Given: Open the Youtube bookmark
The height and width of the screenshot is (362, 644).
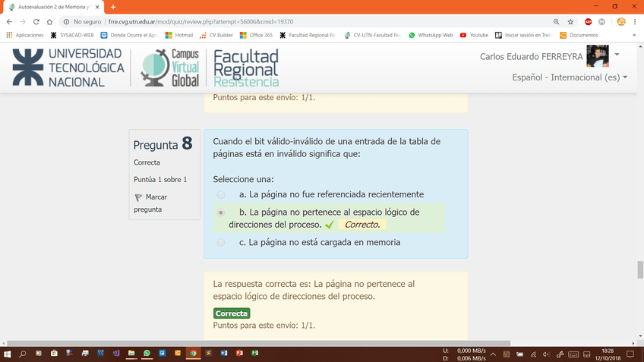Looking at the screenshot, I should click(x=474, y=35).
